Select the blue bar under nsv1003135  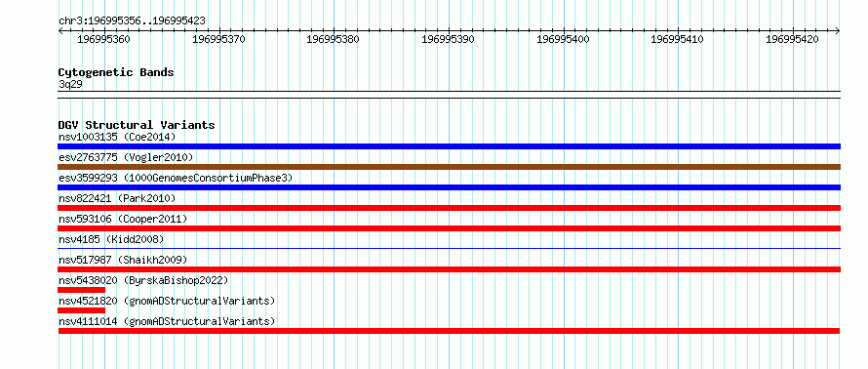click(449, 146)
